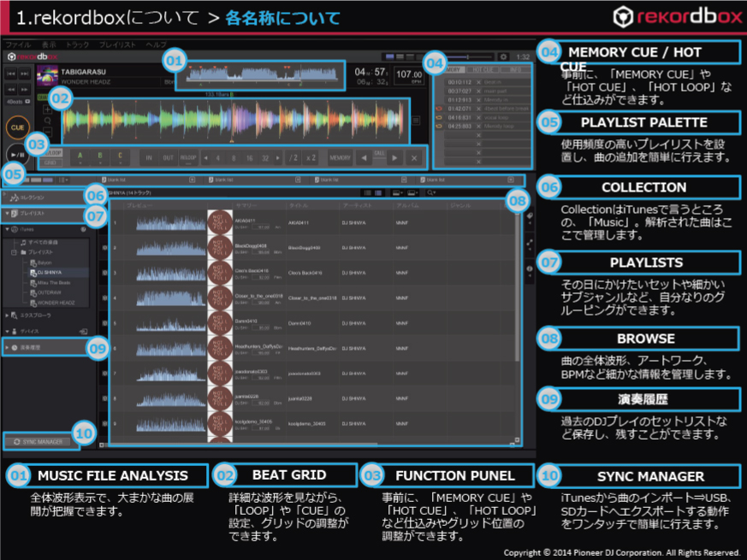Open the info icon on right sidebar
This screenshot has width=747, height=560.
(x=530, y=269)
